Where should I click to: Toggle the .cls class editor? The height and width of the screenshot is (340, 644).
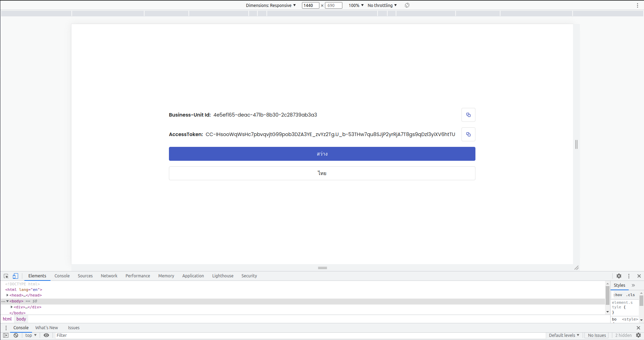(630, 295)
